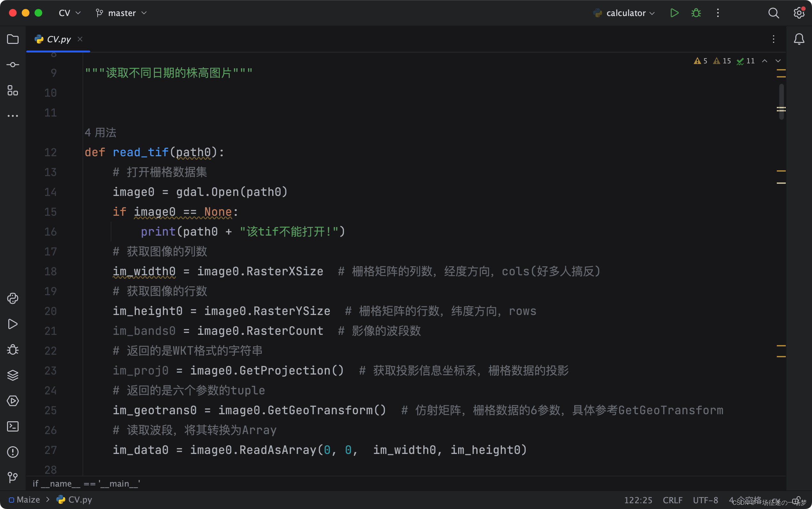
Task: Click the UTF-8 encoding indicator
Action: (705, 500)
